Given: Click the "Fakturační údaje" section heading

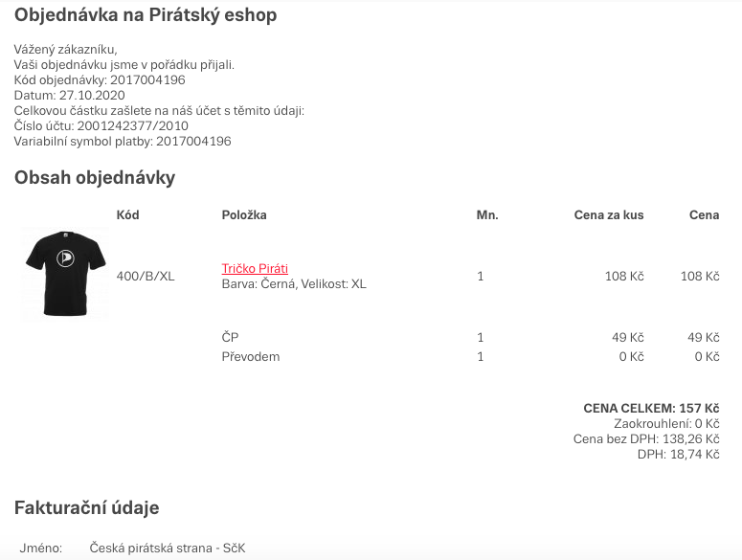Looking at the screenshot, I should pos(86,507).
